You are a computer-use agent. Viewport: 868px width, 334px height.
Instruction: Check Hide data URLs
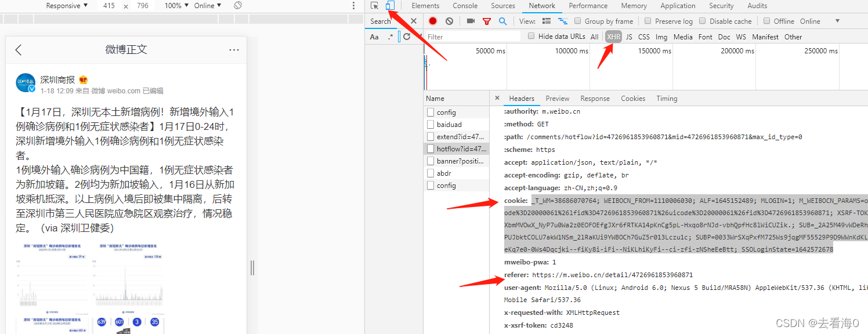(531, 36)
